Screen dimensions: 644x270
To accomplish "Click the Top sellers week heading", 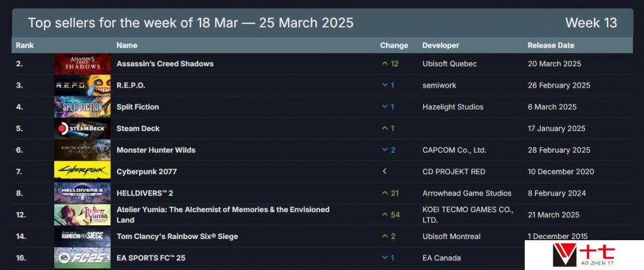I will [191, 23].
